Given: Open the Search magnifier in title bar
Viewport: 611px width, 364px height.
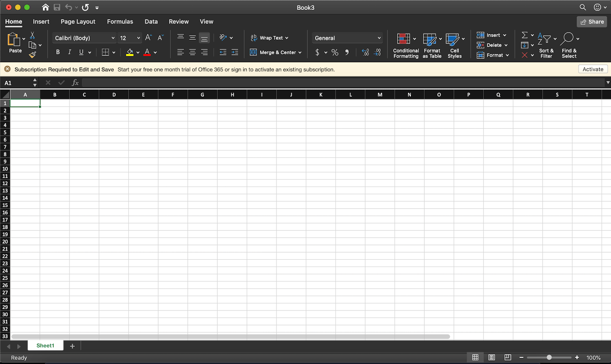Looking at the screenshot, I should pyautogui.click(x=583, y=7).
